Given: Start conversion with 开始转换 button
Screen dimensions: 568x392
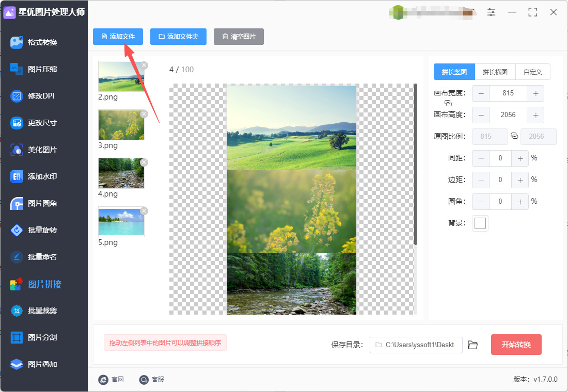Looking at the screenshot, I should click(516, 345).
